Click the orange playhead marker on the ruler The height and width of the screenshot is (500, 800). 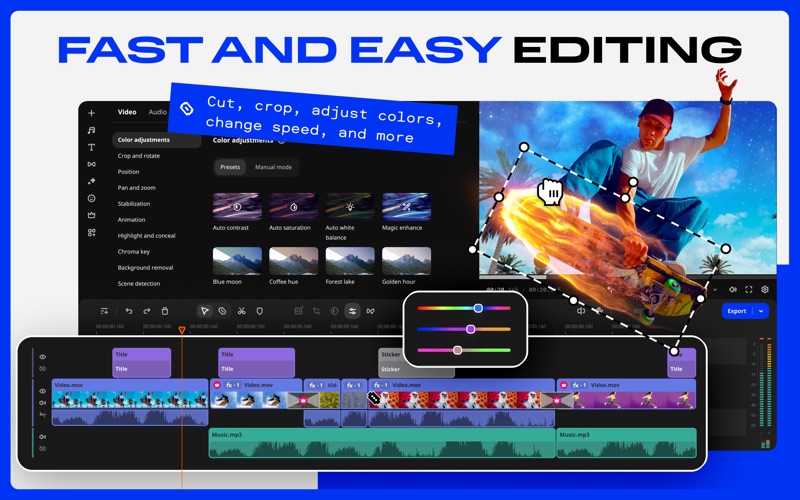[x=182, y=331]
